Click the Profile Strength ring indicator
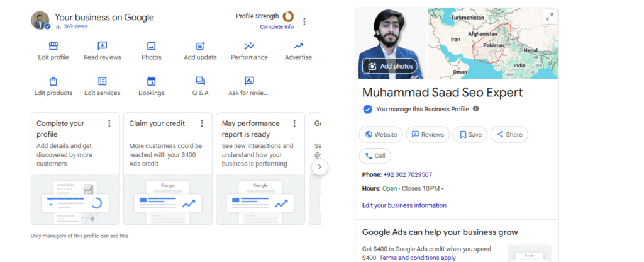The height and width of the screenshot is (262, 644). [x=288, y=16]
